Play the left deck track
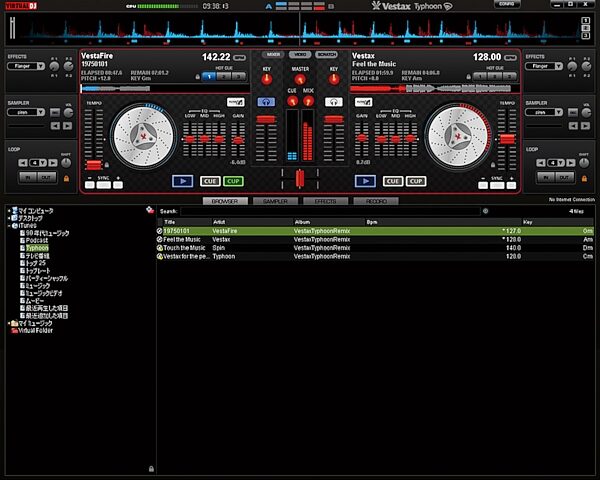 (183, 181)
